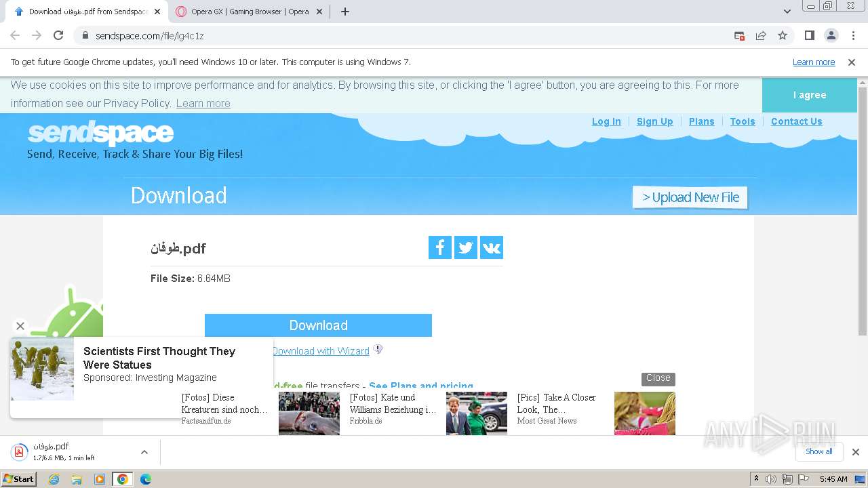
Task: Click the forward navigation arrow
Action: click(x=37, y=35)
